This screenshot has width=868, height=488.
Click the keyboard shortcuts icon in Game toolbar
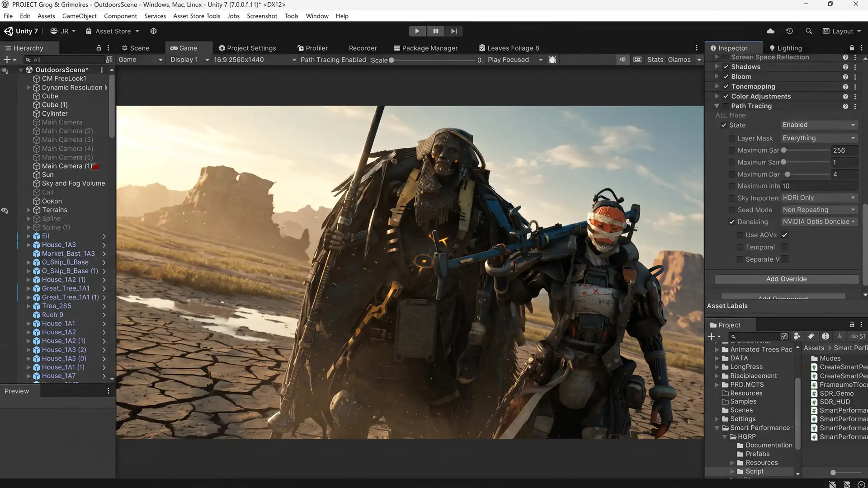click(637, 60)
